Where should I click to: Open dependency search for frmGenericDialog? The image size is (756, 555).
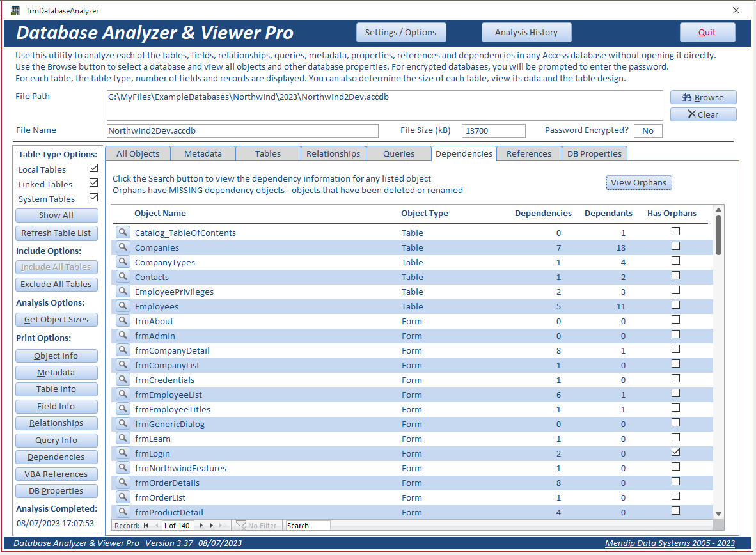(x=123, y=424)
